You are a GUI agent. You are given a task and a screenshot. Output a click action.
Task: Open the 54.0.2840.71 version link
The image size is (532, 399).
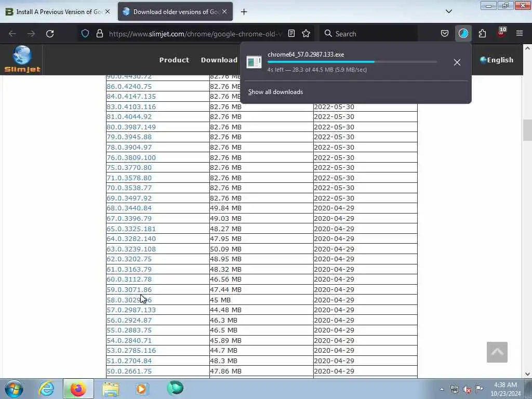(129, 340)
